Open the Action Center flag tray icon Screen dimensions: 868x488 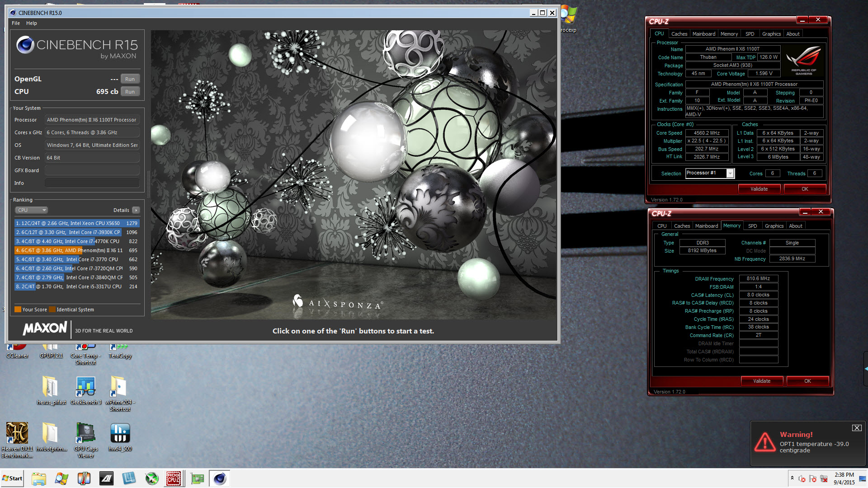pyautogui.click(x=812, y=479)
